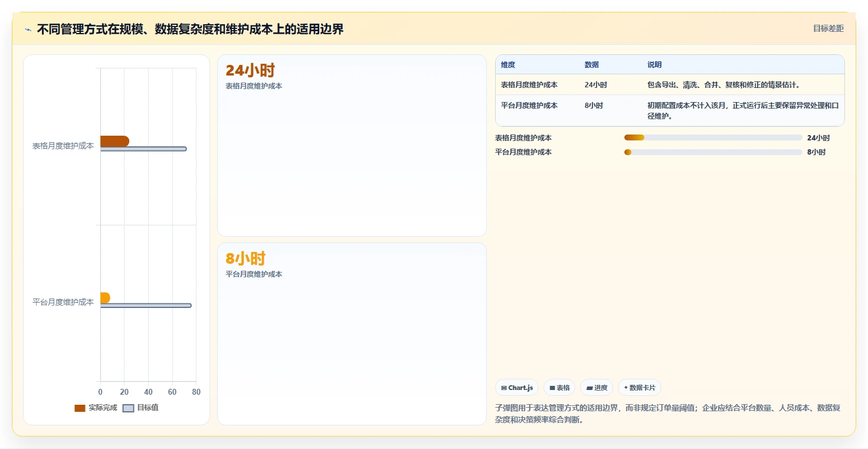Click the x-axis tick label 80
868x449 pixels.
[196, 392]
